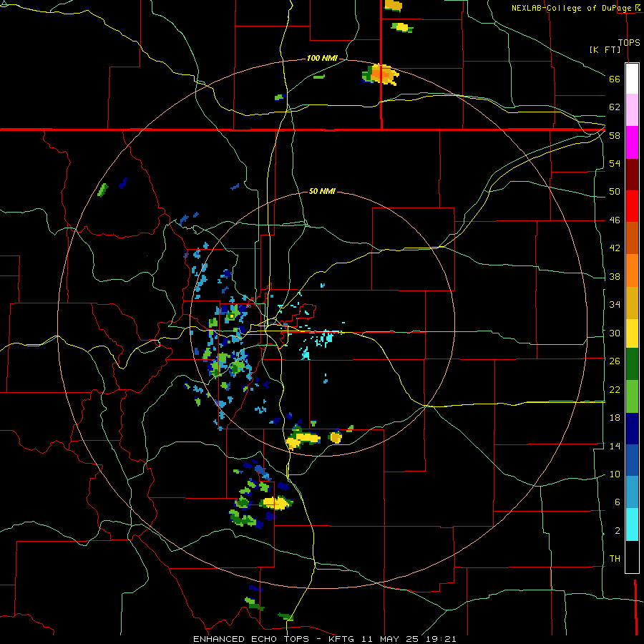Click the "10" scale label

615,474
